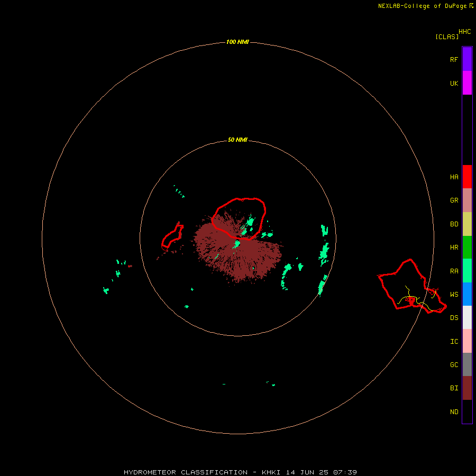The image size is (476, 476).
Task: Click the 50 NMI range ring label
Action: 237,140
